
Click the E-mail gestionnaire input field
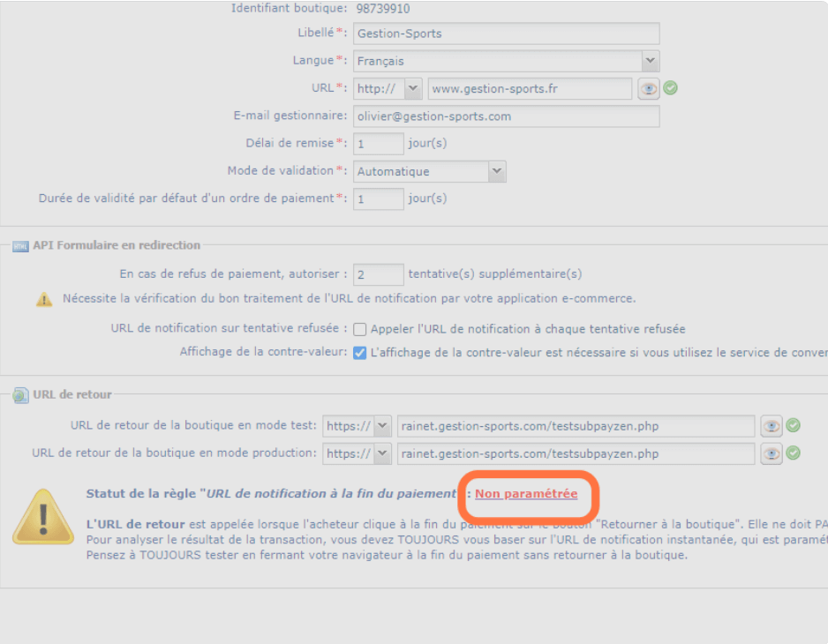pos(506,116)
